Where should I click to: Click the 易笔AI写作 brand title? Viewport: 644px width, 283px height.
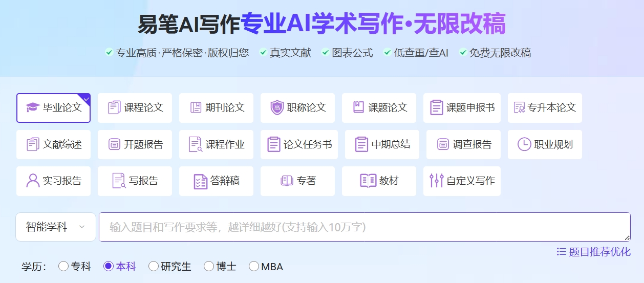189,25
